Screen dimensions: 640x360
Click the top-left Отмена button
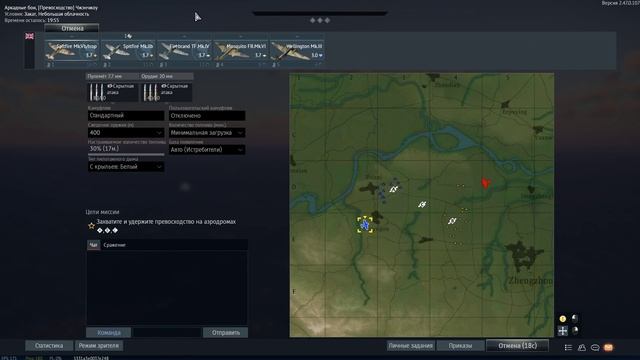pos(72,28)
